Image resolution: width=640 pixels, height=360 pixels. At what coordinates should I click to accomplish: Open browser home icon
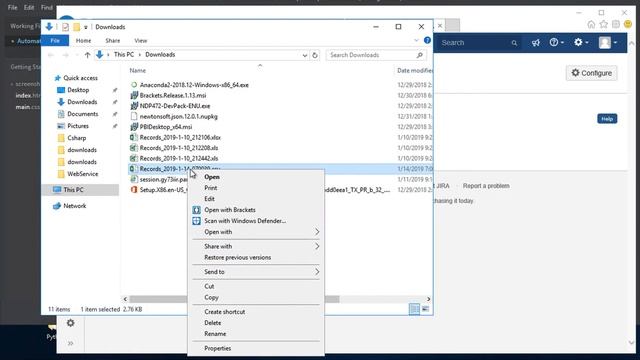(591, 24)
